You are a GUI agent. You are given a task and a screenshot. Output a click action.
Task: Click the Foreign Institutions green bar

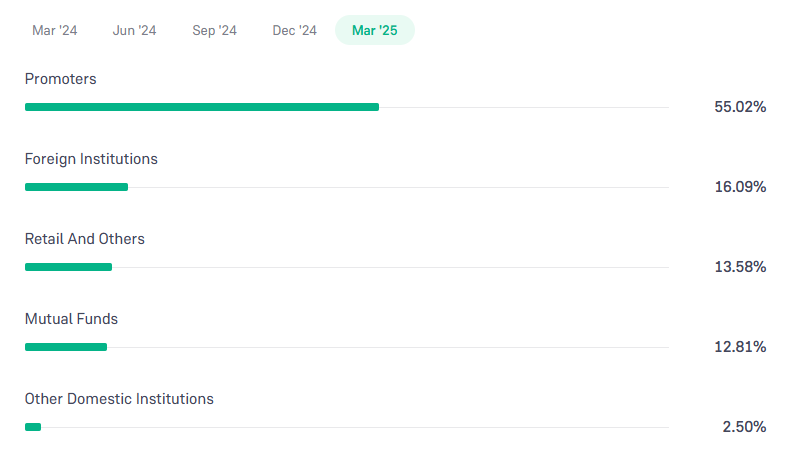76,187
